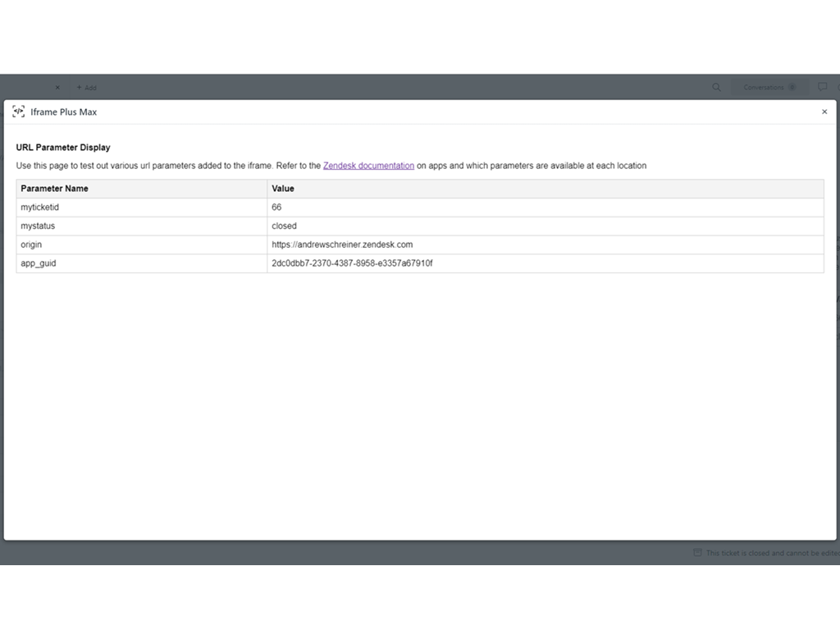Click the ticket id value 66
This screenshot has height=630, width=840.
point(276,208)
